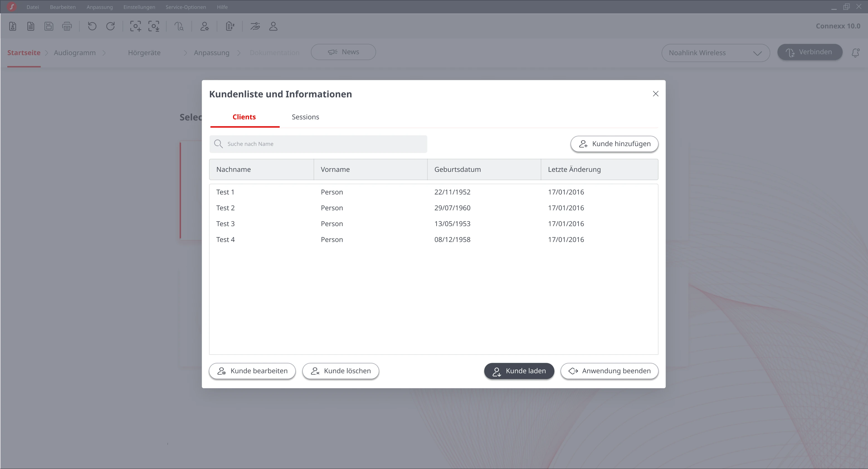The image size is (868, 469).
Task: Open a new document via toolbar icon
Action: [31, 26]
